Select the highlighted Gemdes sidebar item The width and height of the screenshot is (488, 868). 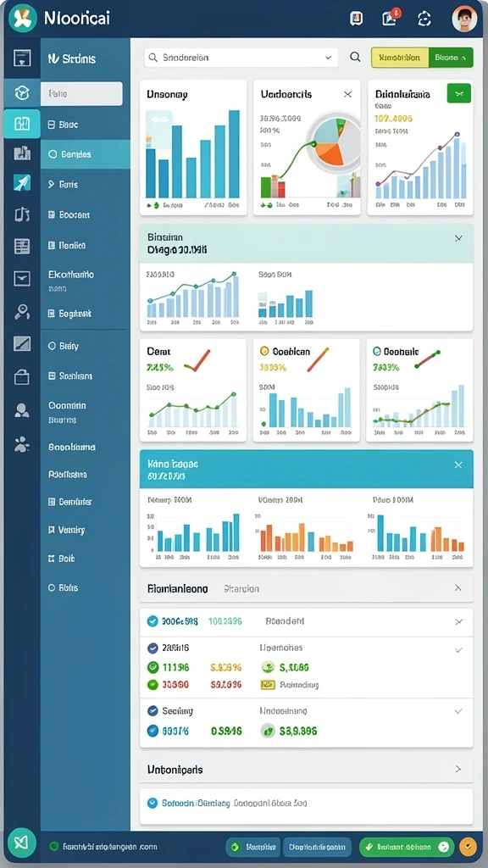point(86,154)
